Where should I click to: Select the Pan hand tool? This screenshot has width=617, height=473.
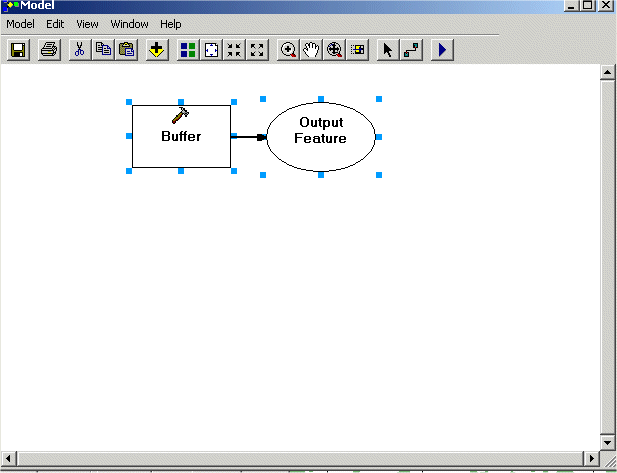(x=311, y=50)
